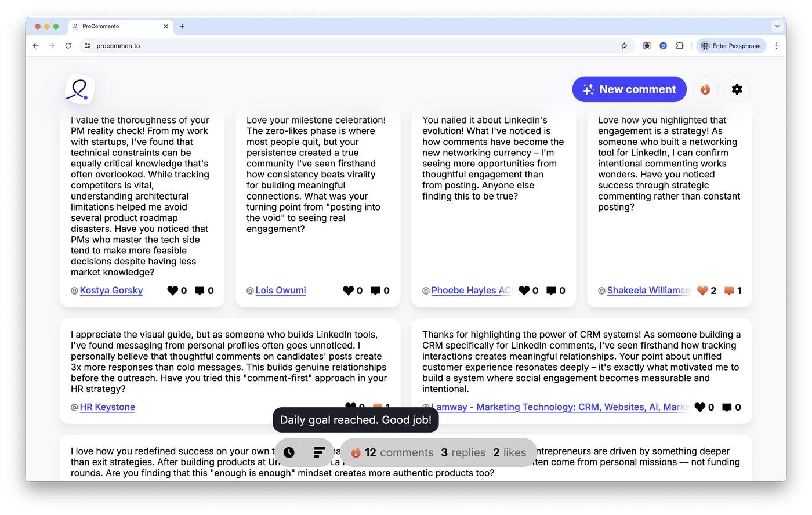Click heart icon on Kostya Gorsky comment
The image size is (812, 515).
tap(172, 291)
